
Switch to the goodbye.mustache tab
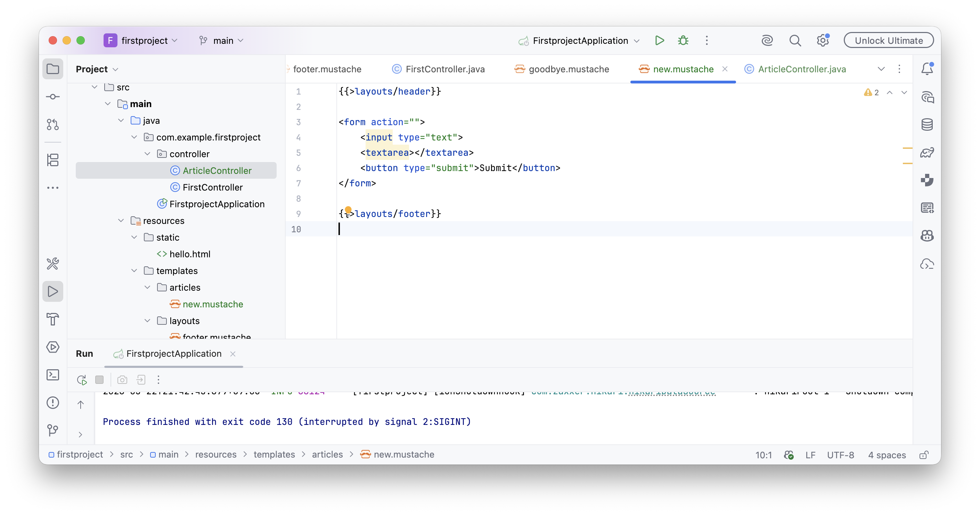point(562,69)
